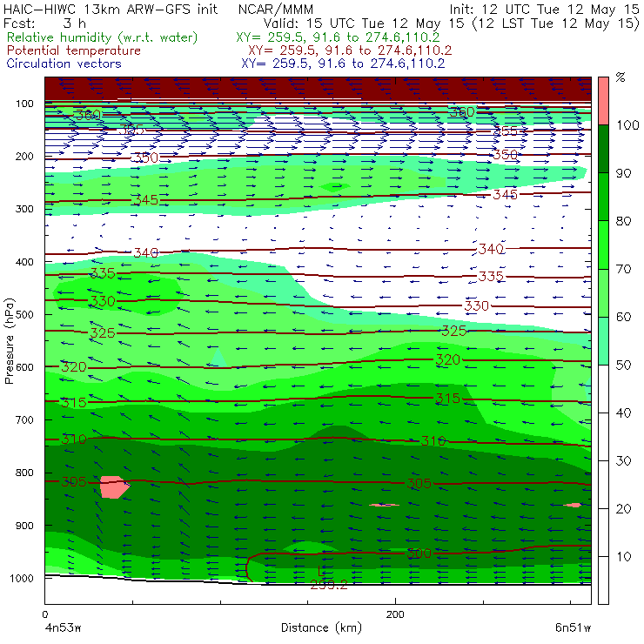The width and height of the screenshot is (644, 644).
Task: Click the large pink saturated blob near 800 hPa
Action: (115, 487)
